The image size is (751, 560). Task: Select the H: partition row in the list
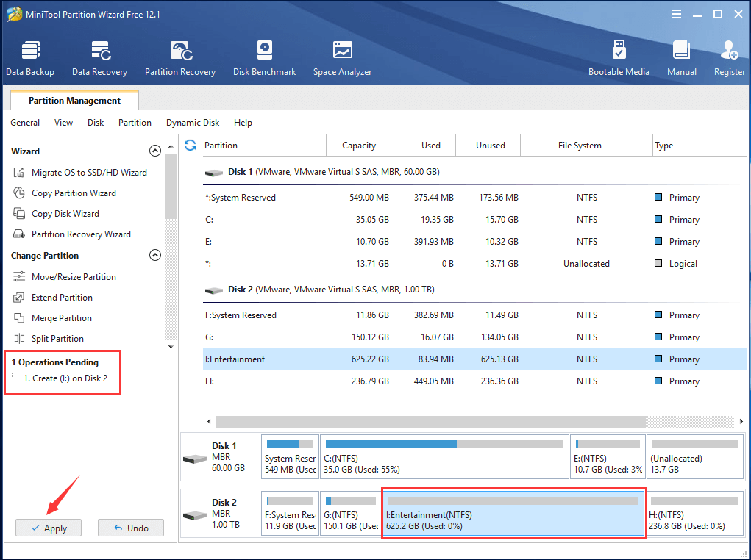click(474, 381)
